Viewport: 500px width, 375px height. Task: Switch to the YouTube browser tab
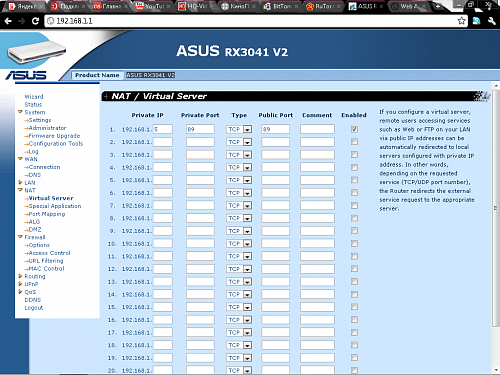(153, 6)
